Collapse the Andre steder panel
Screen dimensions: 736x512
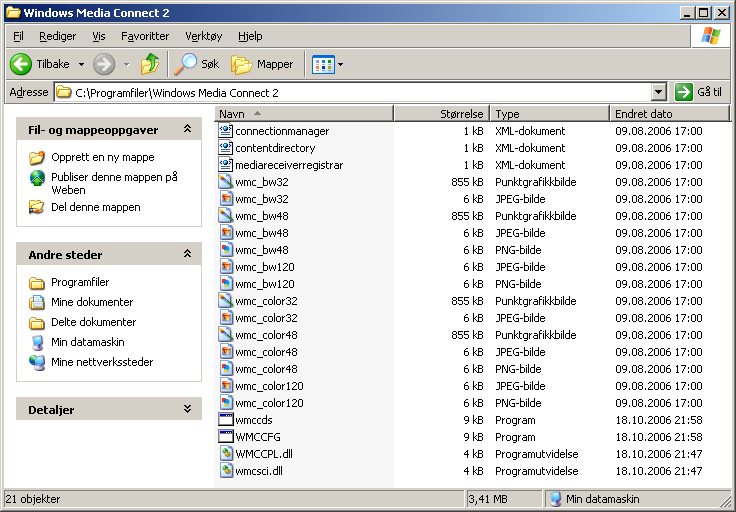pos(187,254)
